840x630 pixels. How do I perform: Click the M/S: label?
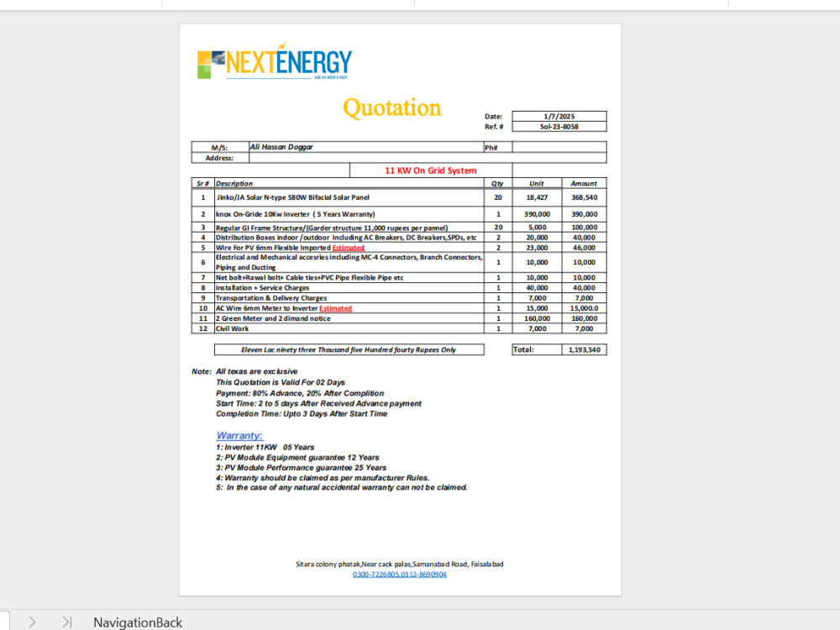click(x=219, y=147)
